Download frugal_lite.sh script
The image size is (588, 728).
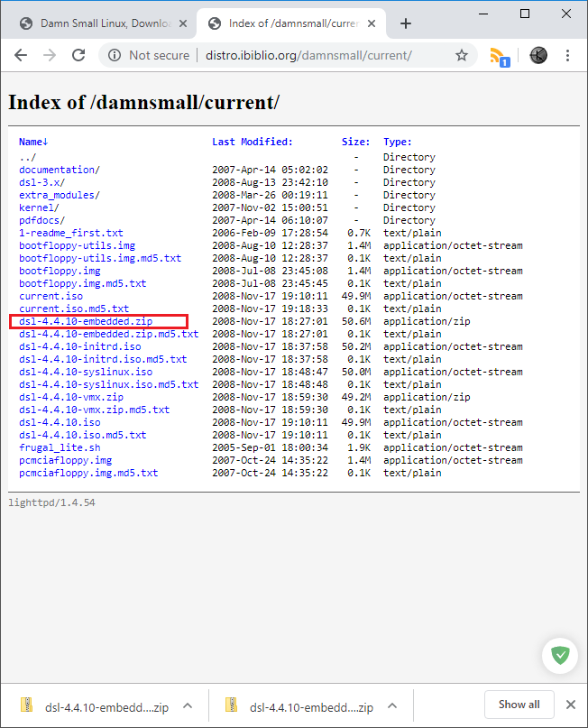point(60,447)
